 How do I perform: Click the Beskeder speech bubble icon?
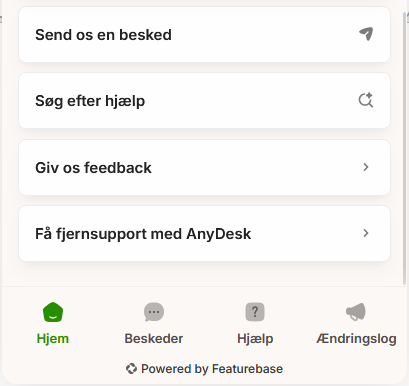(154, 312)
